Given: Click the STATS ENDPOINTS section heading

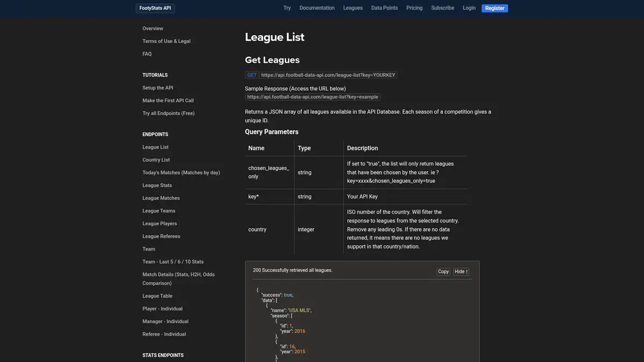Looking at the screenshot, I should coord(163,356).
